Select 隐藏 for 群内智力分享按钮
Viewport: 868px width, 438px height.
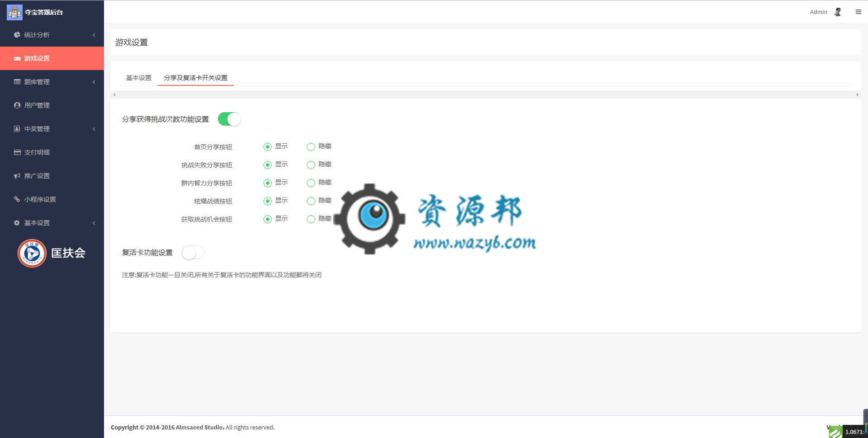(311, 183)
